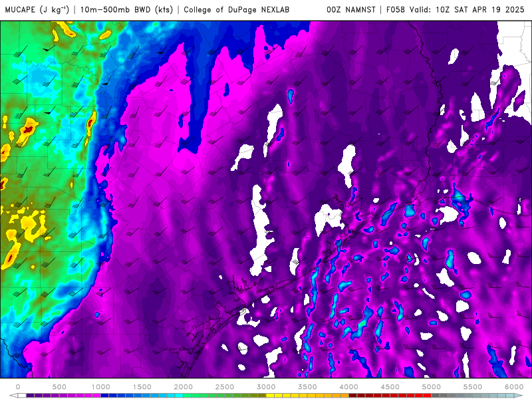The image size is (532, 399).
Task: Click the color bar swatch below the 5000 label
Action: 436,396
